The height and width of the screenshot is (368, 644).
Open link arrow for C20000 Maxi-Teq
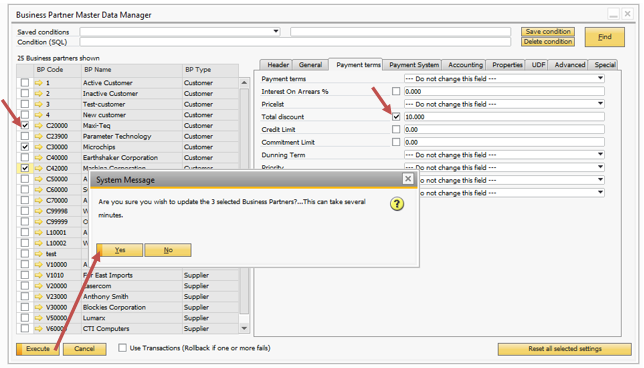(39, 125)
